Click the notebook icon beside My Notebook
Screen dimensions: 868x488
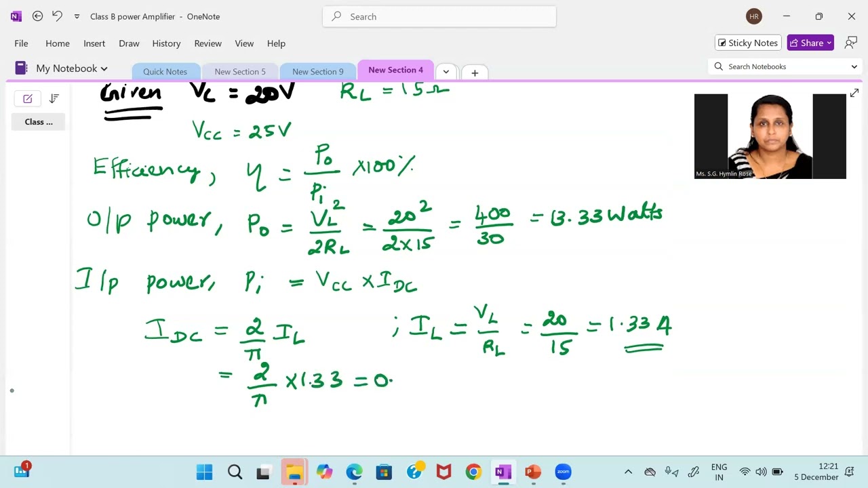tap(21, 68)
